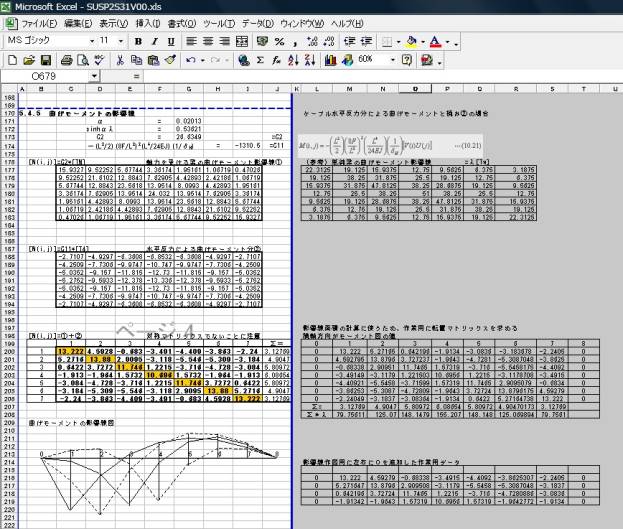Click the Excel workbook icon beside the File menu

pyautogui.click(x=11, y=23)
